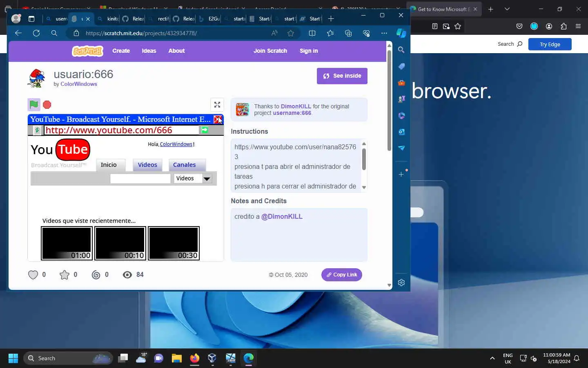Image resolution: width=588 pixels, height=368 pixels.
Task: Click the green flag to start project
Action: point(34,105)
